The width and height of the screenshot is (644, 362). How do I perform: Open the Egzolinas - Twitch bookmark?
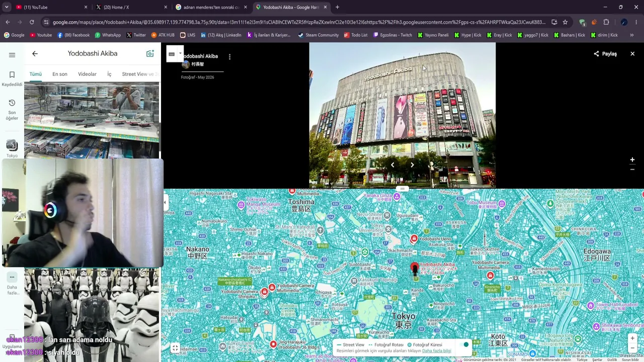392,35
